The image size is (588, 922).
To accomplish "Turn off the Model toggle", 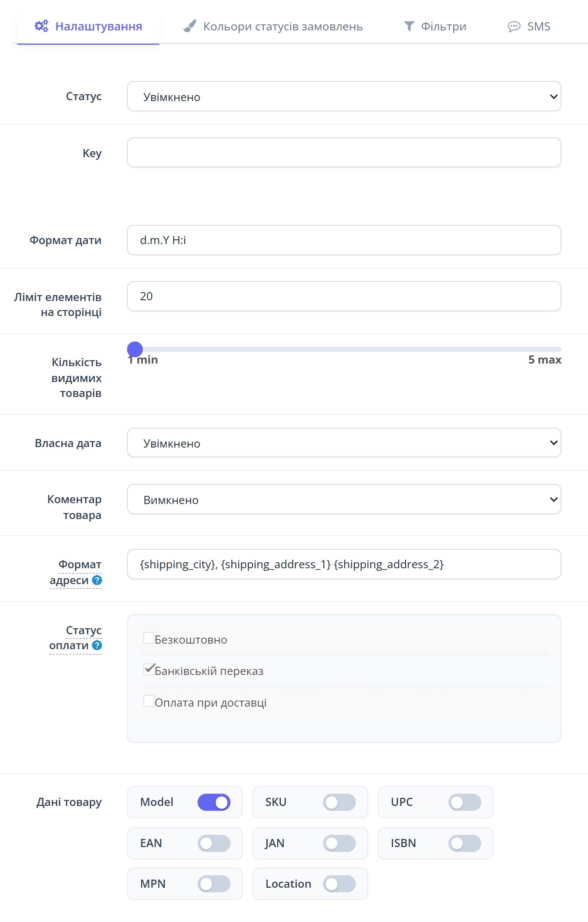I will pyautogui.click(x=214, y=803).
